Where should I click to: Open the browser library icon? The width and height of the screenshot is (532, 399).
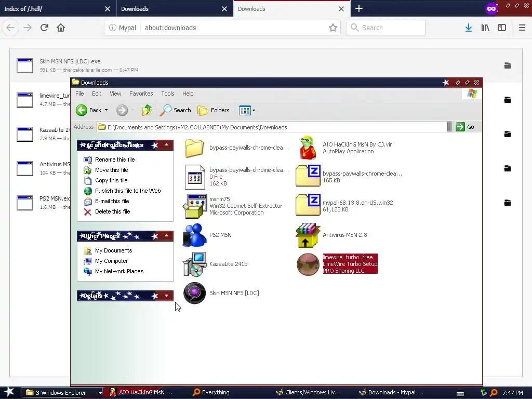485,28
